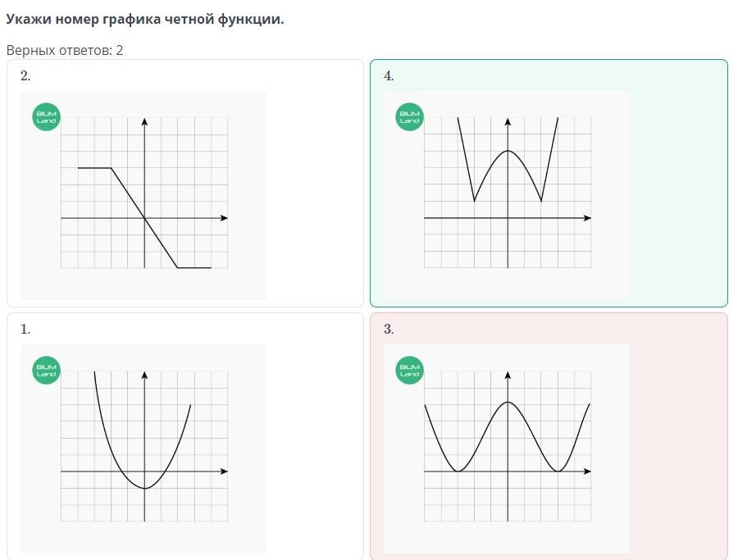The width and height of the screenshot is (738, 560).
Task: Click the BilimLand logo in option 4
Action: click(x=409, y=117)
